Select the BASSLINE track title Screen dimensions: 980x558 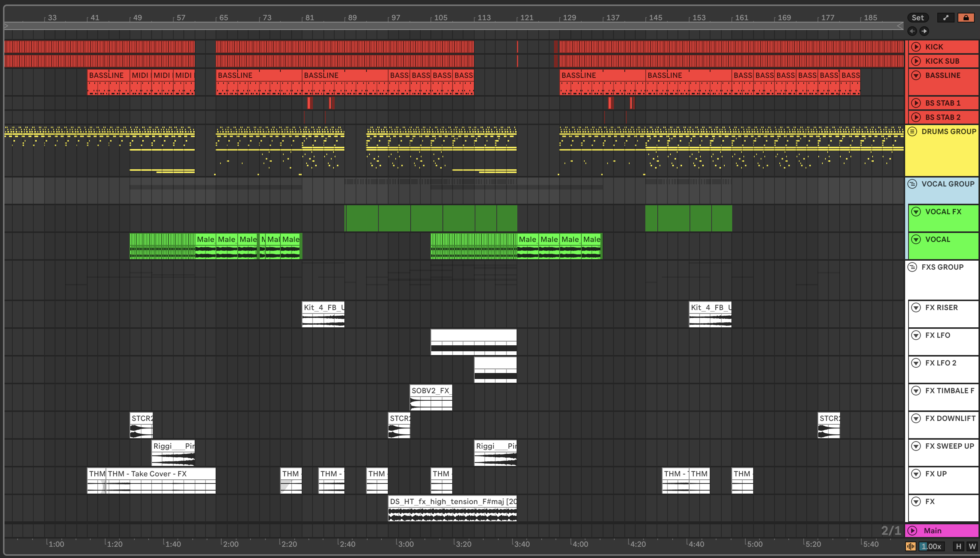943,75
